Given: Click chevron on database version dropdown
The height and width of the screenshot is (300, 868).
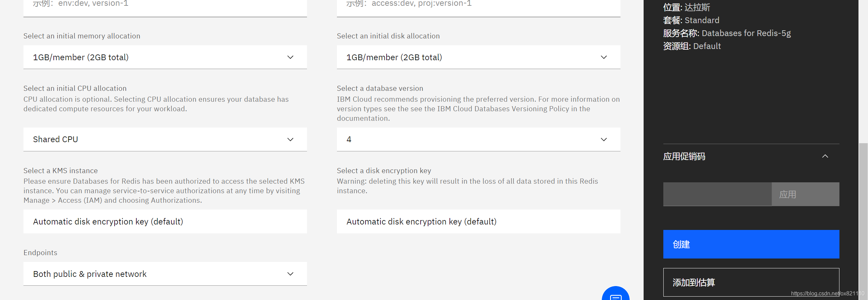Looking at the screenshot, I should 603,139.
